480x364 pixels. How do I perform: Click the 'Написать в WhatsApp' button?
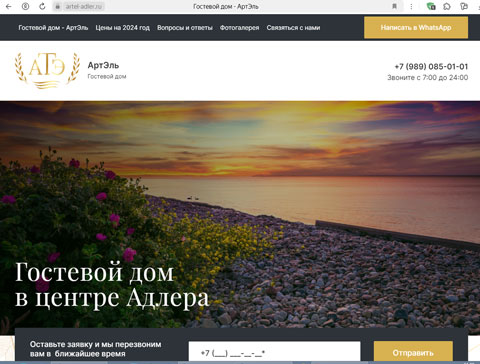[x=416, y=28]
